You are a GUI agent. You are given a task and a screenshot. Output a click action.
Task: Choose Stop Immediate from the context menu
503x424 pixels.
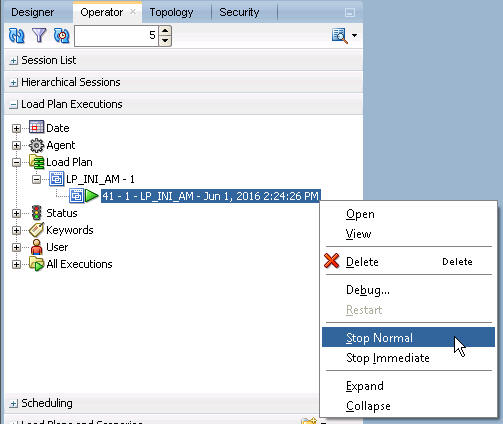(408, 358)
